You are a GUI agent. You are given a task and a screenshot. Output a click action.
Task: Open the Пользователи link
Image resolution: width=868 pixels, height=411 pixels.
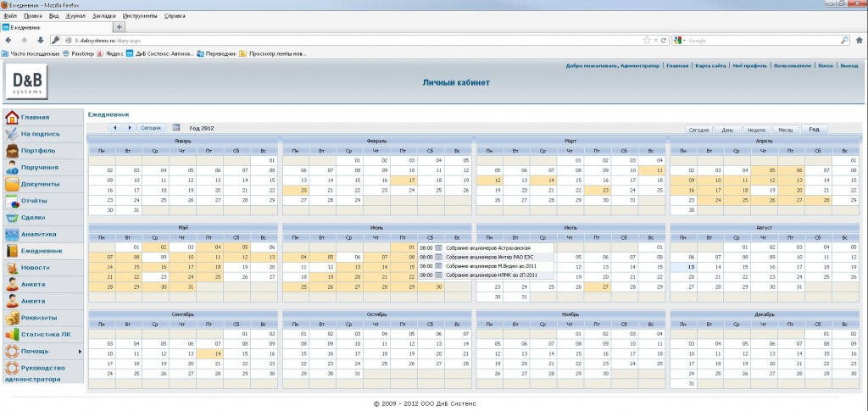pyautogui.click(x=793, y=66)
